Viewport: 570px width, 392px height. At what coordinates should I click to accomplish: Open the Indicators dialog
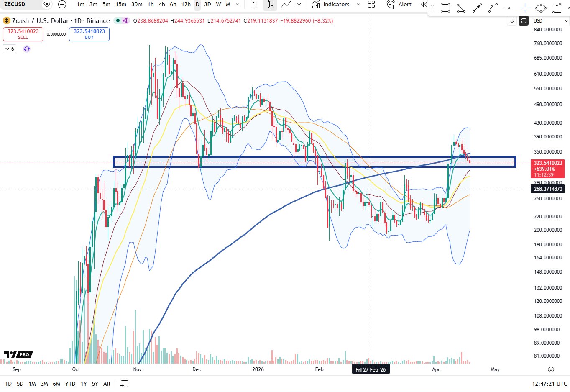pyautogui.click(x=331, y=4)
